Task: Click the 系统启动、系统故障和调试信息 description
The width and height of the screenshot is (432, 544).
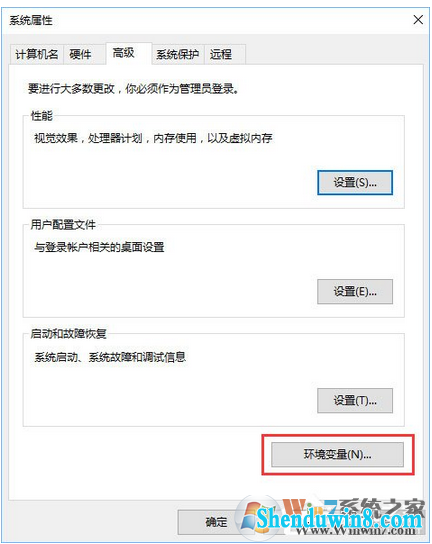Action: pos(110,357)
